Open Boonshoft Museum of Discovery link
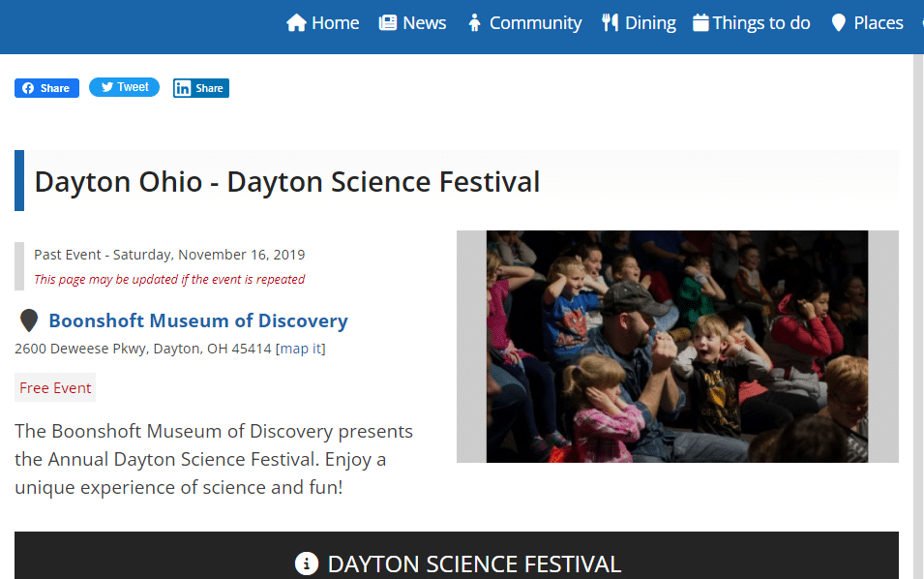 [x=198, y=320]
